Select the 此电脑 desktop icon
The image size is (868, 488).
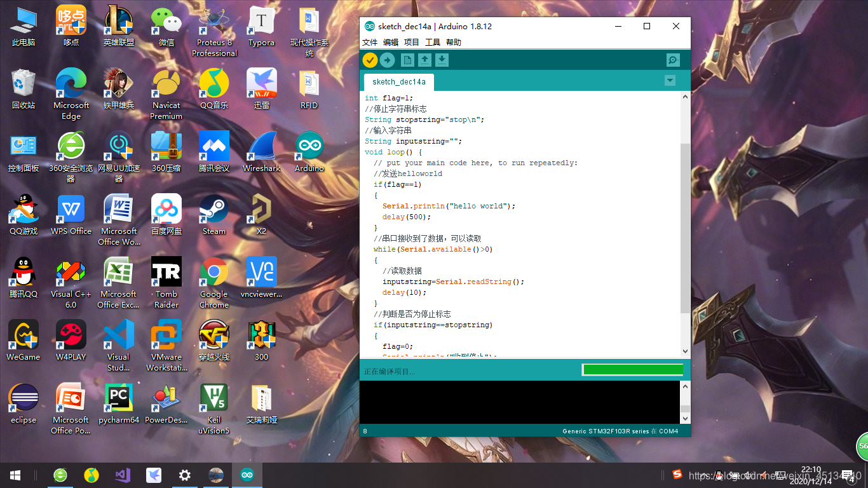(x=24, y=27)
